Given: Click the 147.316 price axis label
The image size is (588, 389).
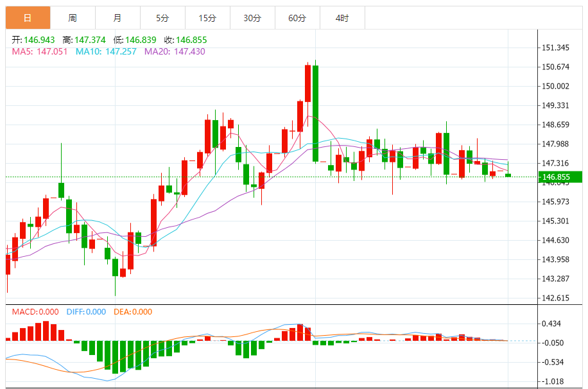Looking at the screenshot, I should 555,163.
